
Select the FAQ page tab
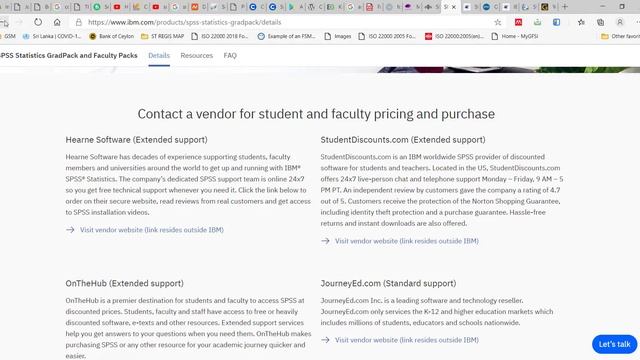click(x=230, y=56)
